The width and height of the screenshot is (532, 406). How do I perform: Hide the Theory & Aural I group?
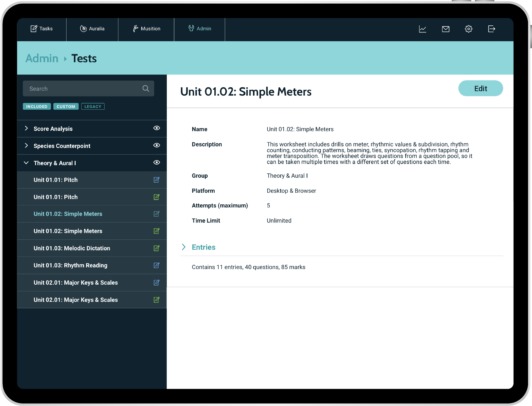157,163
